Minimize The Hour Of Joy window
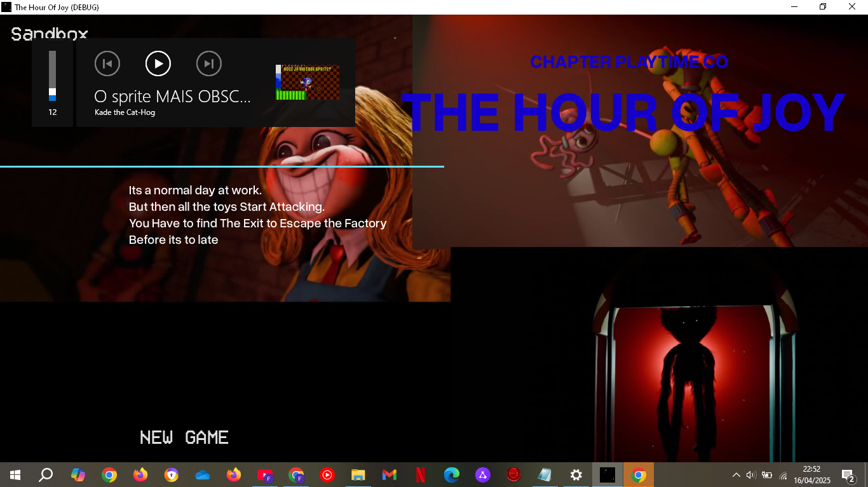This screenshot has width=868, height=487. (794, 7)
